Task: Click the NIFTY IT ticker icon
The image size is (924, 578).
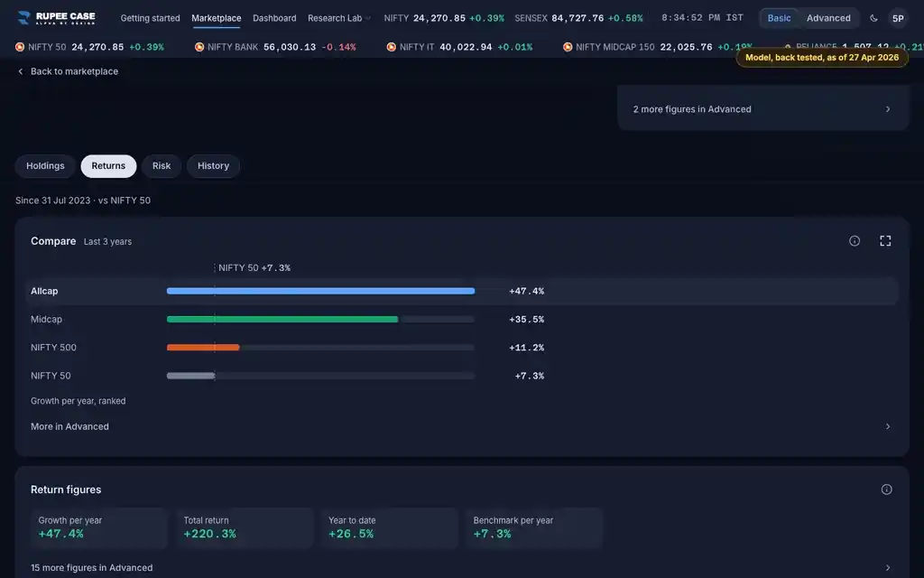Action: (x=392, y=47)
